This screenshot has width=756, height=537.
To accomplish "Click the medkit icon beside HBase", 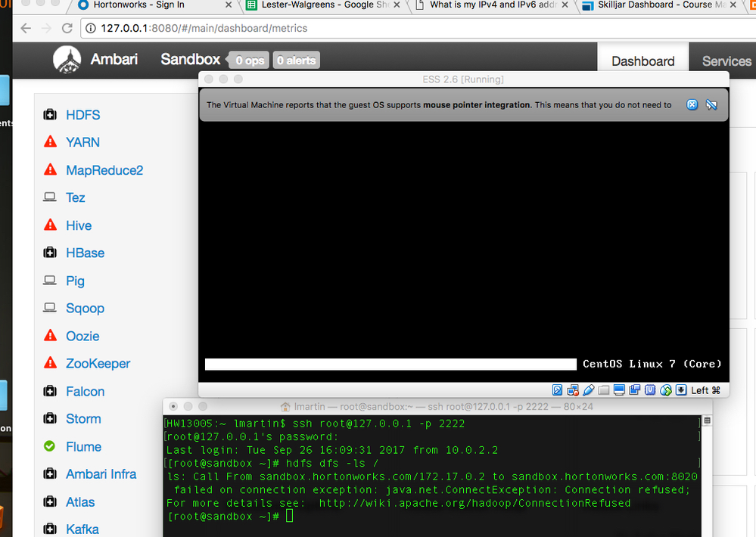I will click(x=50, y=253).
